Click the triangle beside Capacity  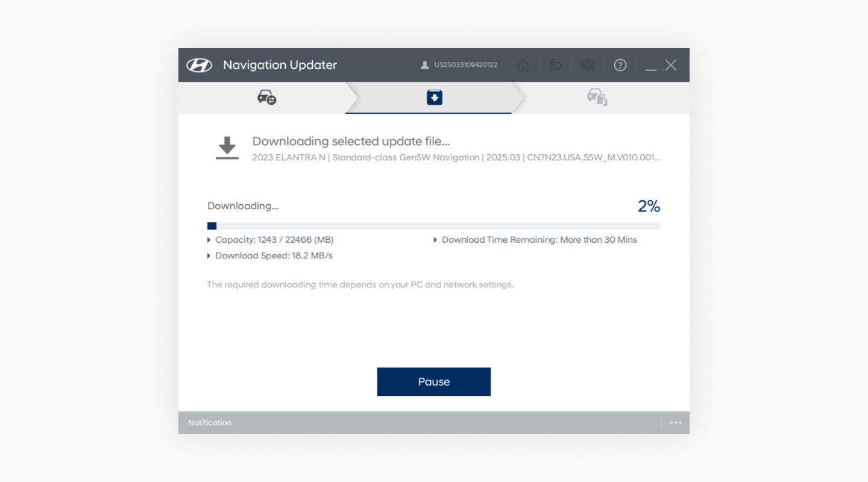(x=209, y=240)
